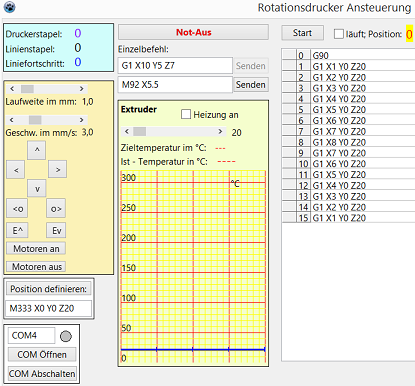Viewport: 415px width, 386px height.
Task: Click the row header of row 0
Action: pos(289,55)
